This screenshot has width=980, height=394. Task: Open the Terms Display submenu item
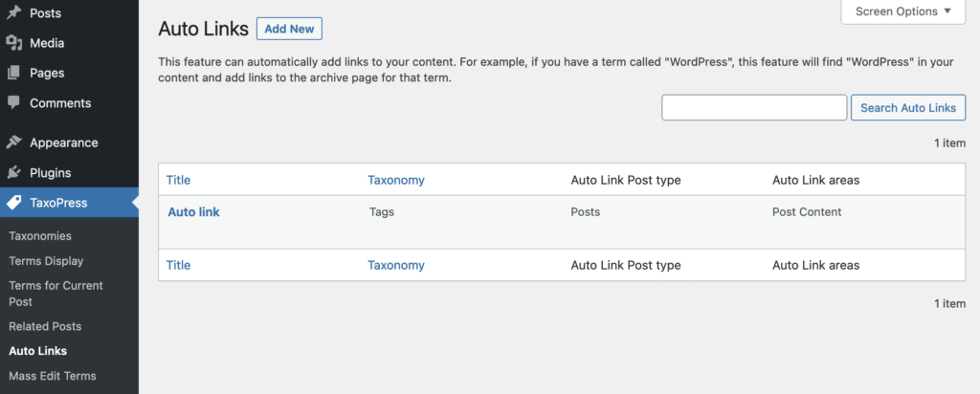46,261
